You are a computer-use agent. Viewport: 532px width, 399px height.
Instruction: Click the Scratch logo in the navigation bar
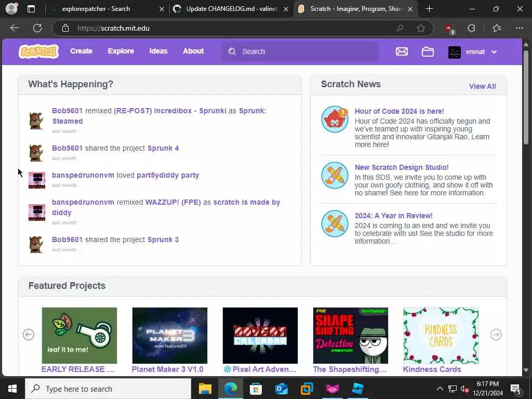coord(38,51)
